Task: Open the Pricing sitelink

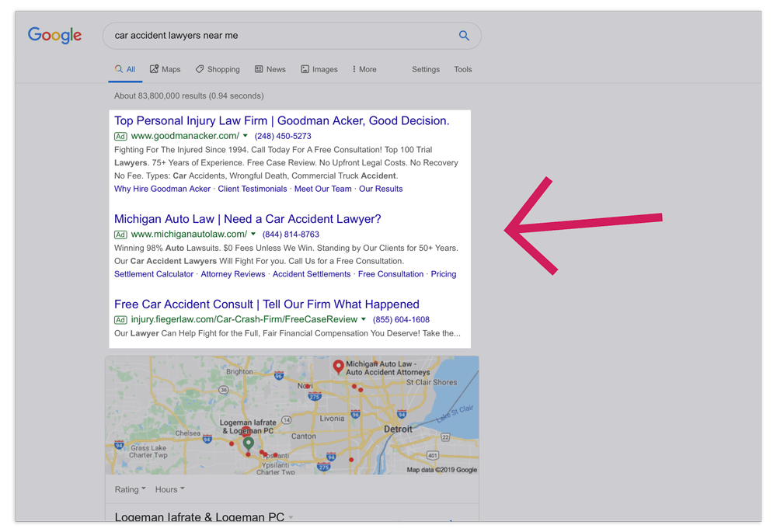Action: coord(444,274)
